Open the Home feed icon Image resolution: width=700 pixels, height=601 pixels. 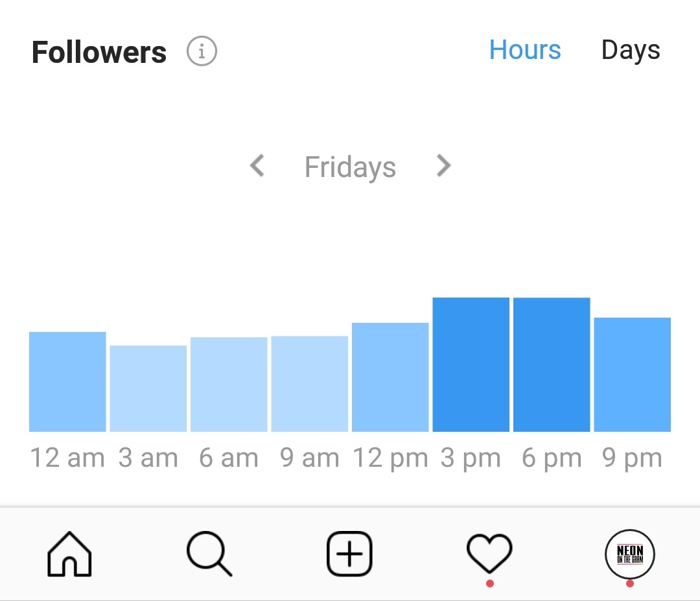point(69,552)
